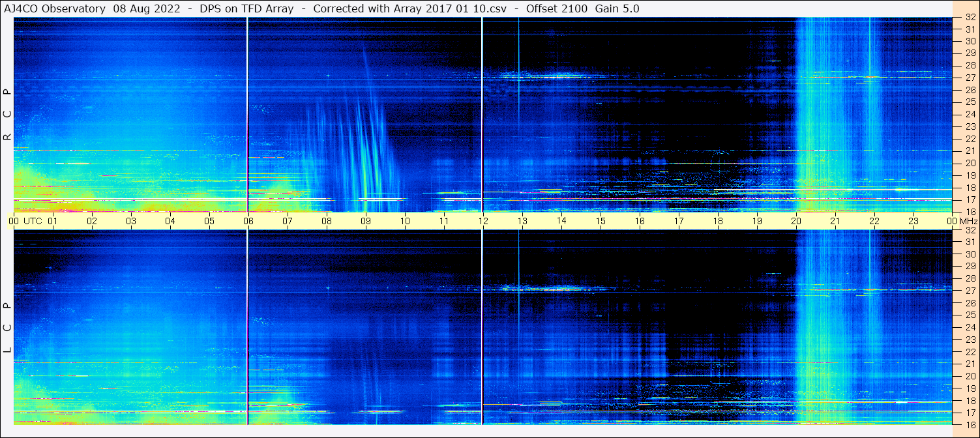Select hour 10 on the time axis

[405, 221]
